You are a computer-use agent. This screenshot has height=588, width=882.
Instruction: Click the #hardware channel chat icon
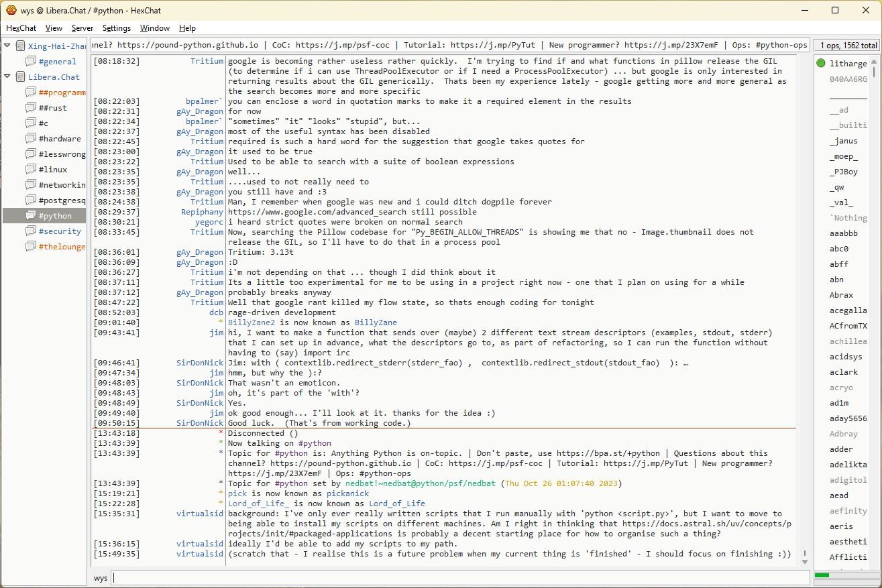[x=31, y=139]
